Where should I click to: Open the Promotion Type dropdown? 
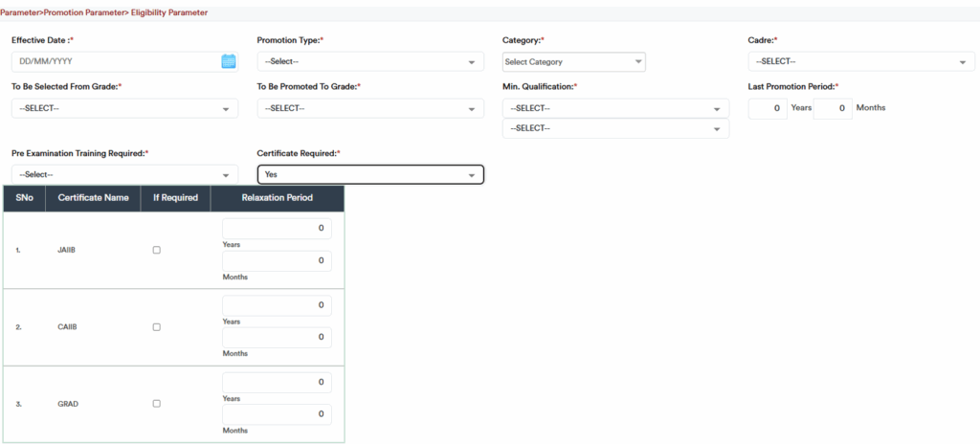(x=369, y=61)
